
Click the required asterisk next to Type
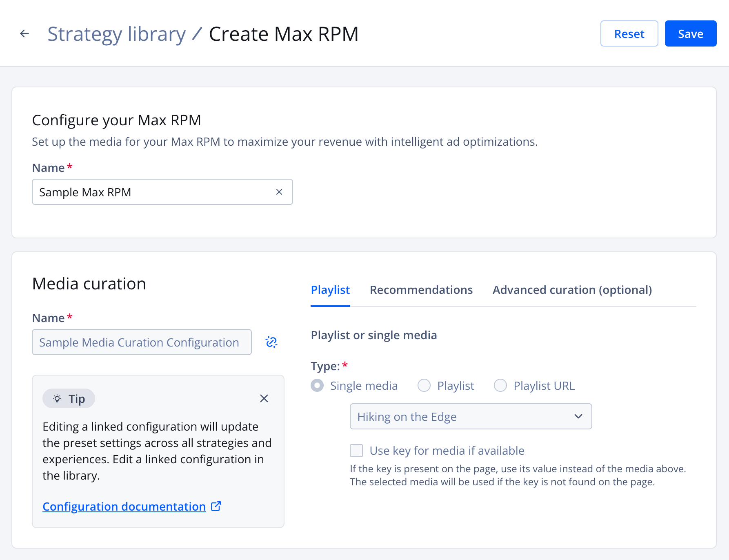pyautogui.click(x=345, y=365)
